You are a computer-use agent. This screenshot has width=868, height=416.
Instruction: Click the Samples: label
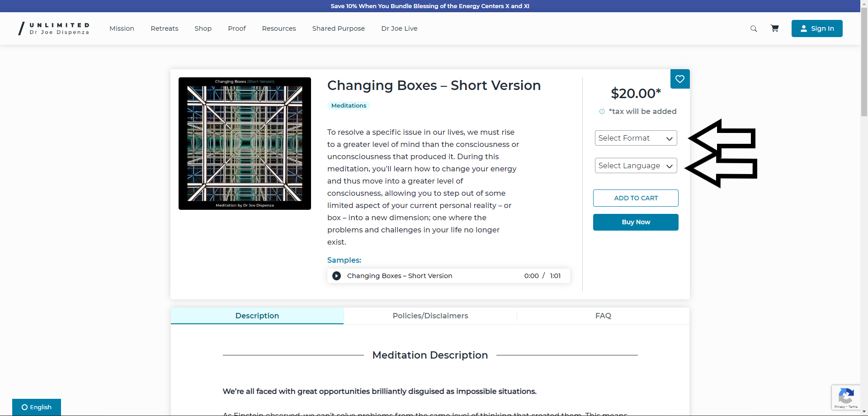344,260
